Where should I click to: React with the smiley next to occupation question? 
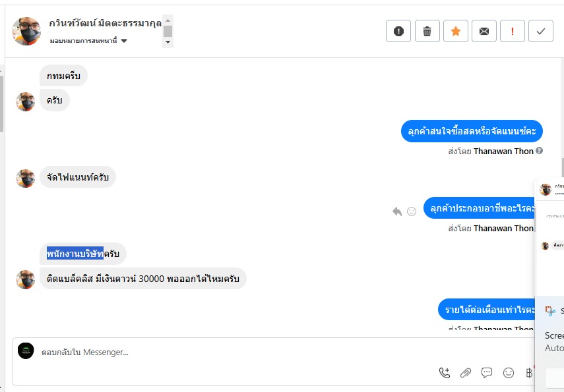(412, 211)
